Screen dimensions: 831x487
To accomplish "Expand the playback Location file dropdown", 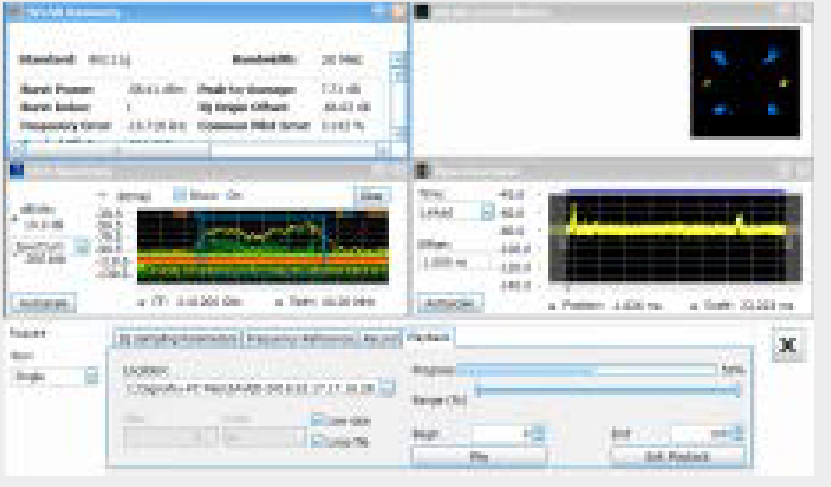I will tap(386, 388).
